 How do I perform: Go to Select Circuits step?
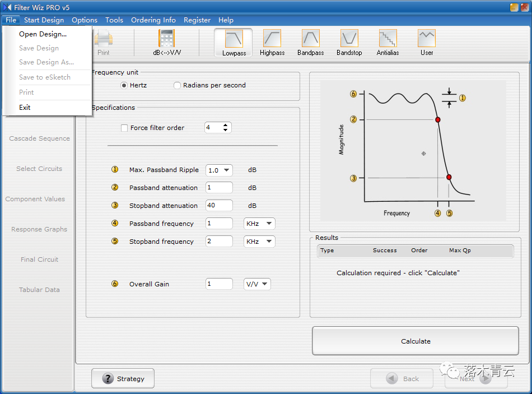[x=39, y=169]
